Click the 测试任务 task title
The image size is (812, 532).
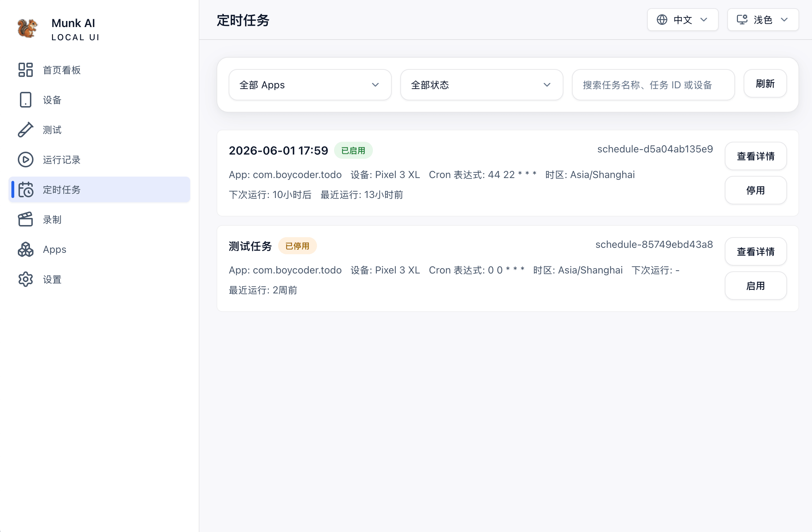pyautogui.click(x=250, y=246)
